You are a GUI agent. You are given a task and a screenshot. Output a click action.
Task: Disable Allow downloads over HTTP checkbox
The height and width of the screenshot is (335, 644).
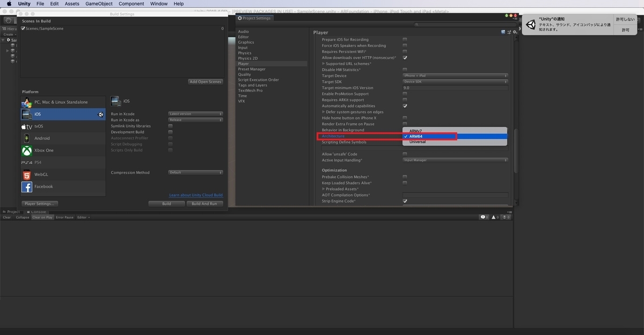coord(405,57)
